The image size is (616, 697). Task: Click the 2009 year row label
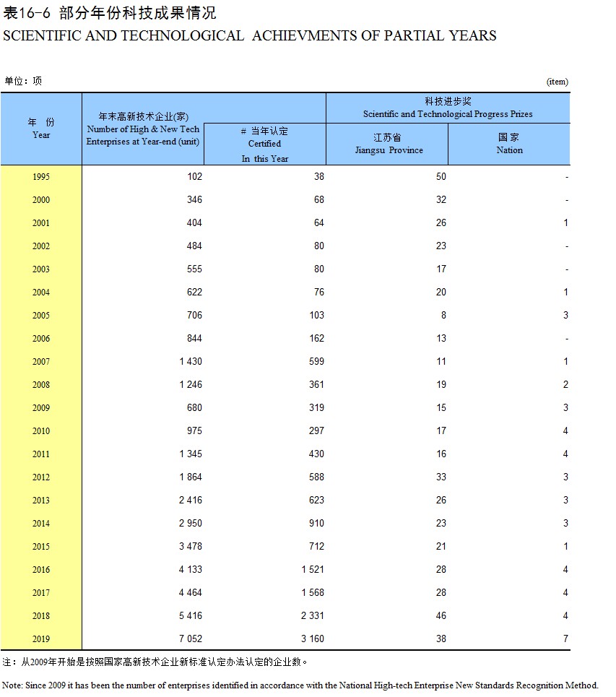click(x=41, y=407)
